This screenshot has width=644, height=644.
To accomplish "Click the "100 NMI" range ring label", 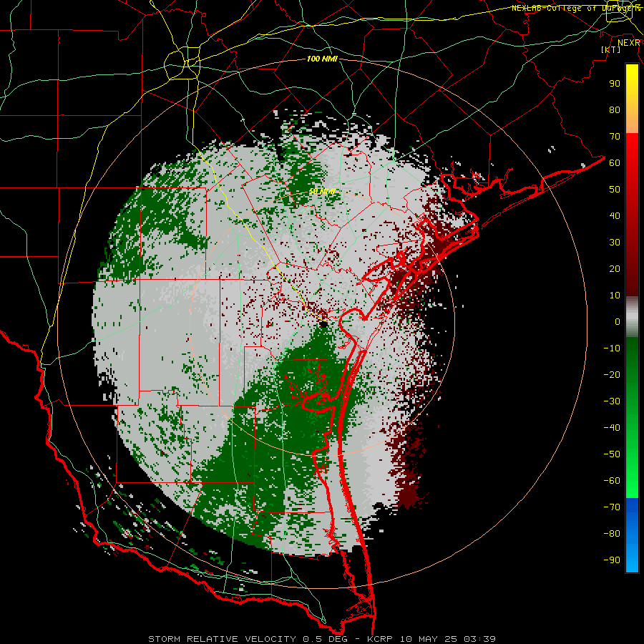I will click(x=322, y=59).
